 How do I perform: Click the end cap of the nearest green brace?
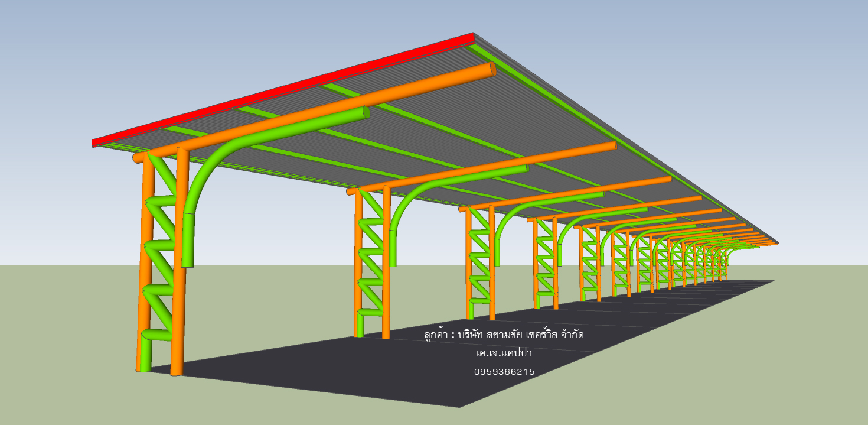click(x=366, y=112)
